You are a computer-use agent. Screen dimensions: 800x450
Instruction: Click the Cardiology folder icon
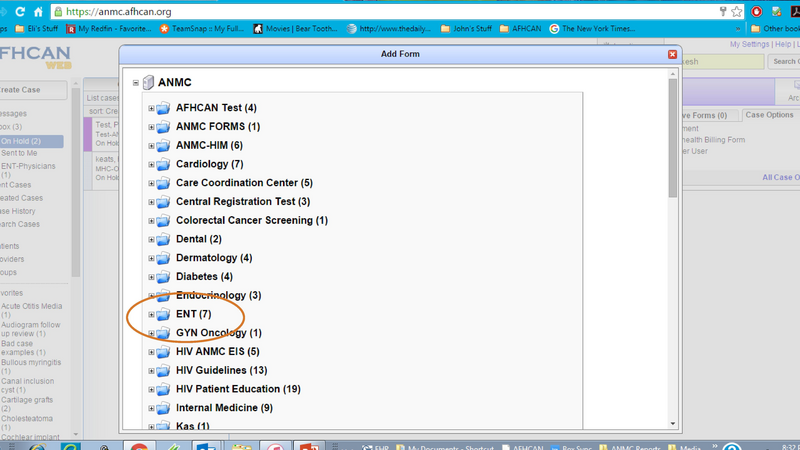(x=163, y=164)
